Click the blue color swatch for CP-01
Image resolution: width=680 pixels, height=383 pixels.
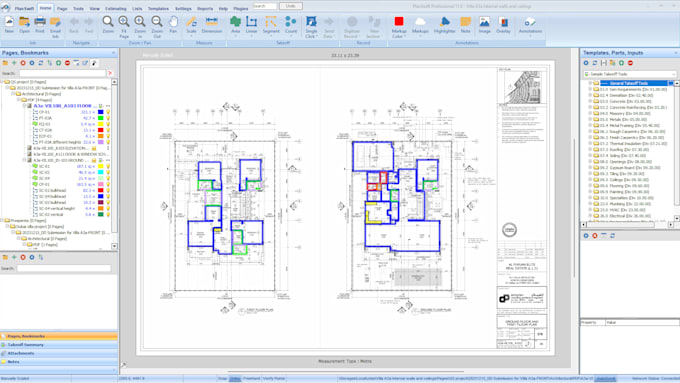pos(101,112)
